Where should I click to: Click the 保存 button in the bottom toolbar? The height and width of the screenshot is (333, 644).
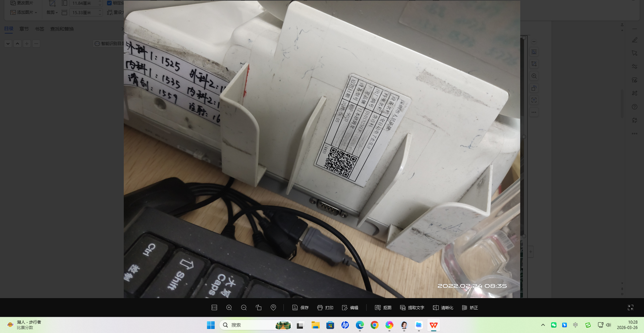[301, 307]
